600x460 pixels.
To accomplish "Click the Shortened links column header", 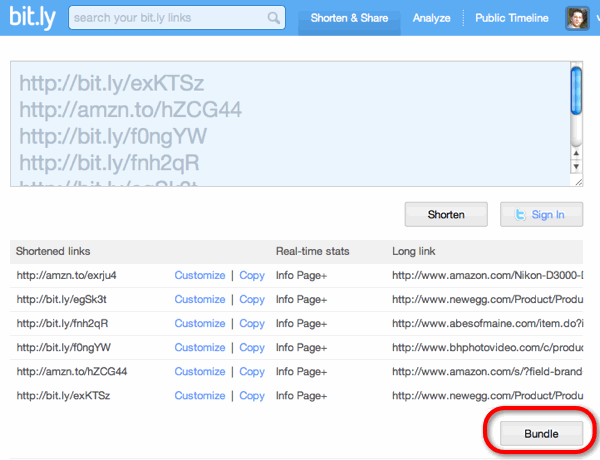I will coord(53,251).
